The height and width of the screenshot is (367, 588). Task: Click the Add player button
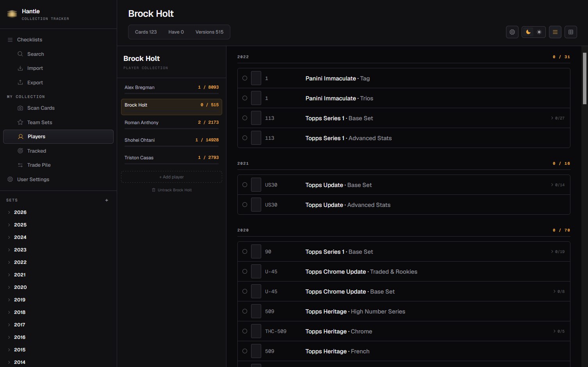tap(171, 177)
